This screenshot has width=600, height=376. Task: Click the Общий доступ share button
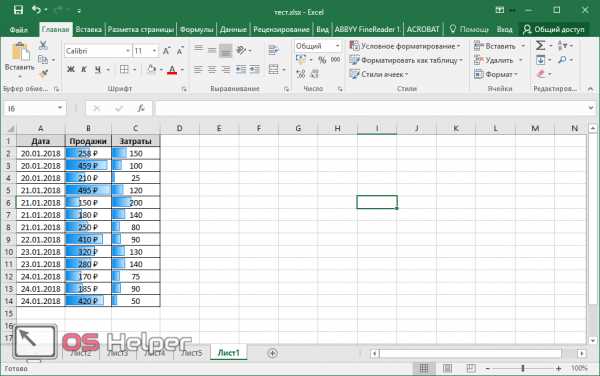[554, 29]
